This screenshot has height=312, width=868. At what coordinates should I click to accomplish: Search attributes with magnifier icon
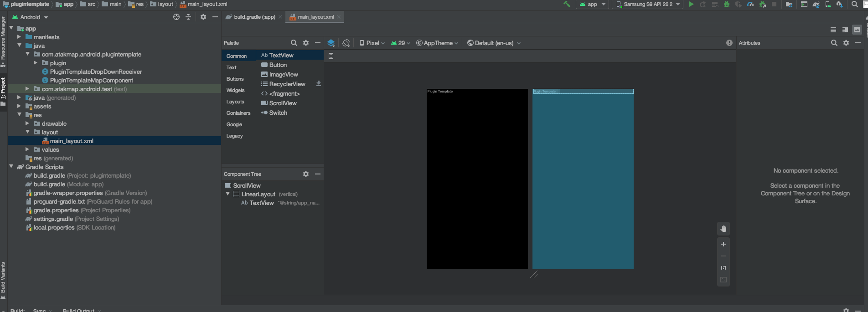834,43
